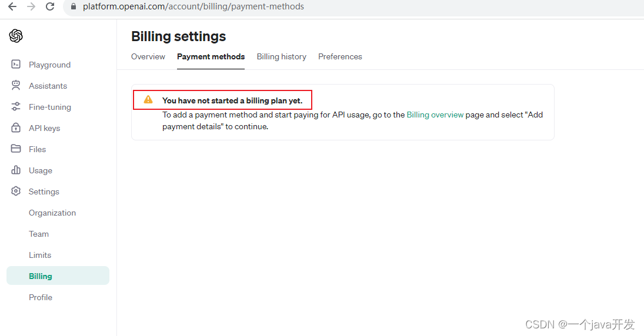Click the yellow warning triangle icon
Viewport: 644px width, 336px height.
[148, 100]
